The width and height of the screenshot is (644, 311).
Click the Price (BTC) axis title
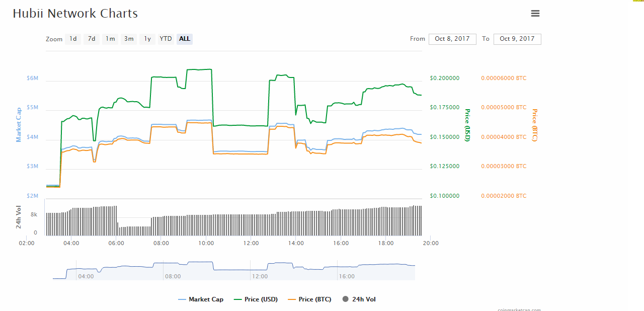(534, 125)
